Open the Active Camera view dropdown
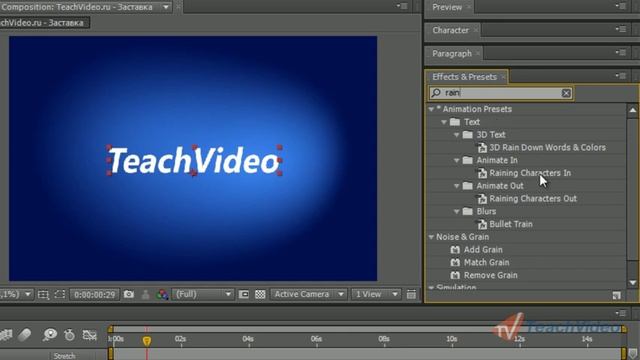 (309, 294)
